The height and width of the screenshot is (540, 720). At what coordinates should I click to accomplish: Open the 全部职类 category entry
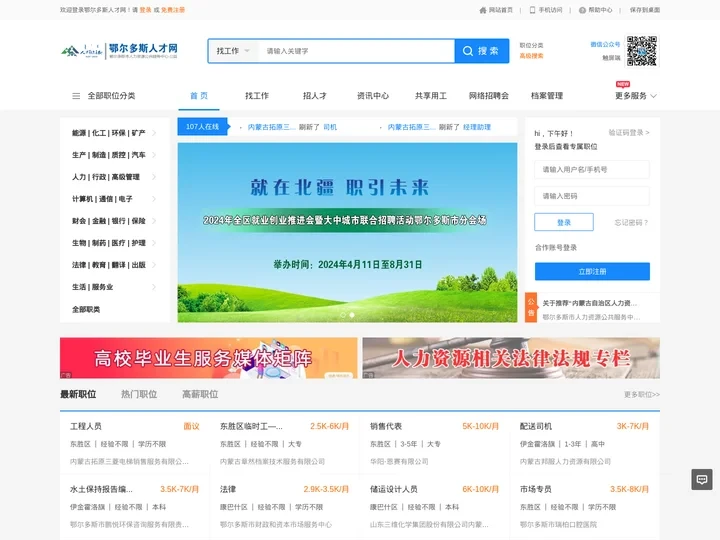pyautogui.click(x=86, y=309)
